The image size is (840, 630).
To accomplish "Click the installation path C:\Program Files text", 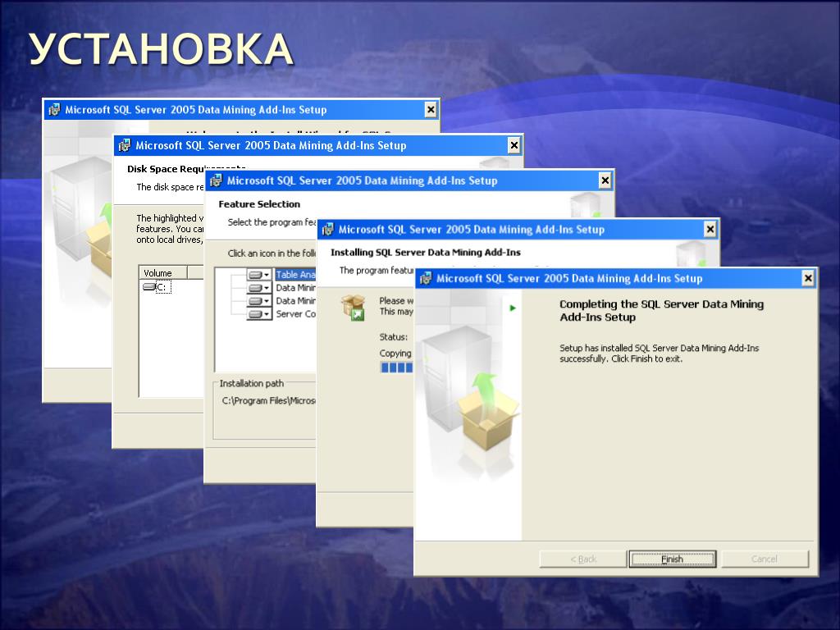I will [x=268, y=400].
